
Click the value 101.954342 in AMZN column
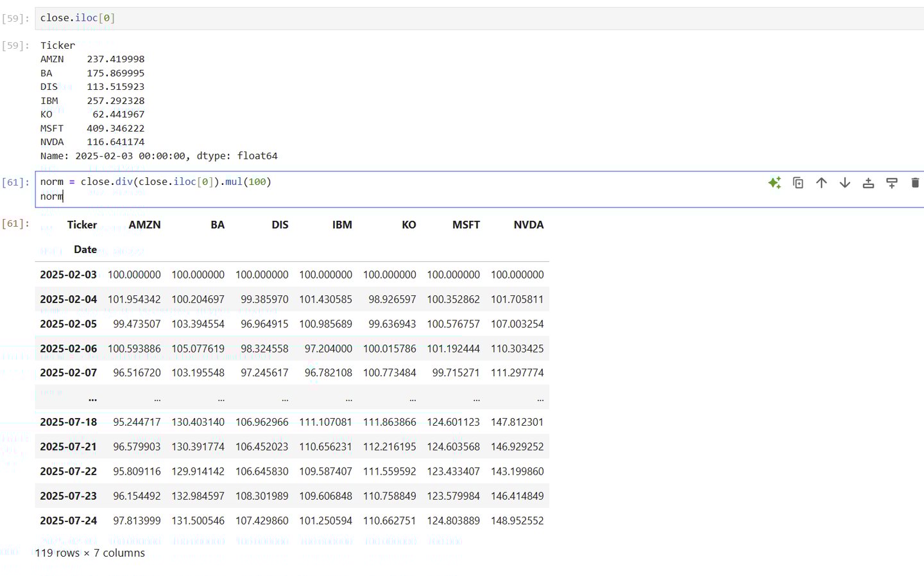(x=134, y=299)
